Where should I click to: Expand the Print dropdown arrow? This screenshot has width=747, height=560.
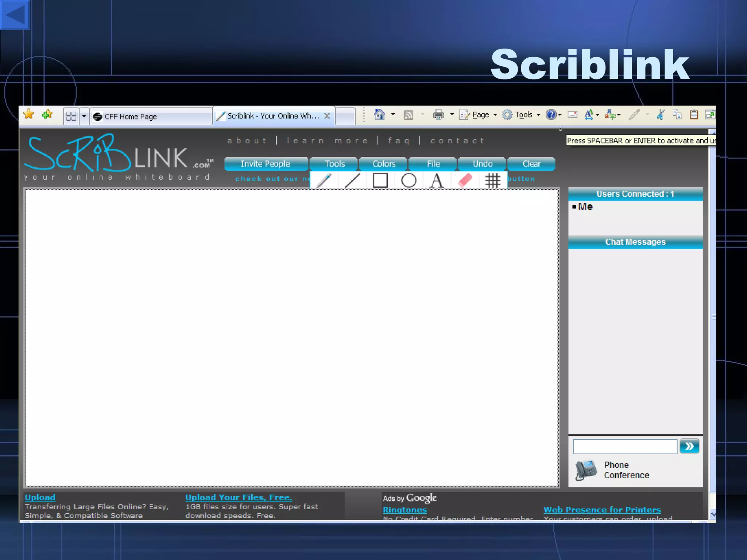click(452, 114)
